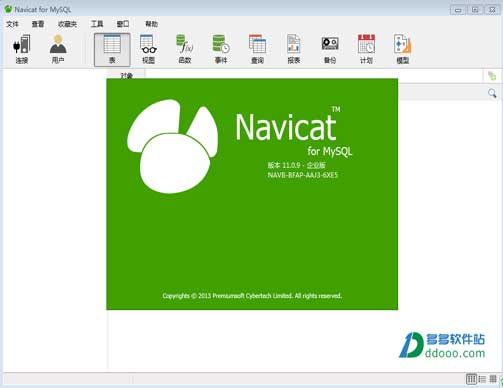Click the magnifier search icon
Image resolution: width=503 pixels, height=388 pixels.
(492, 93)
